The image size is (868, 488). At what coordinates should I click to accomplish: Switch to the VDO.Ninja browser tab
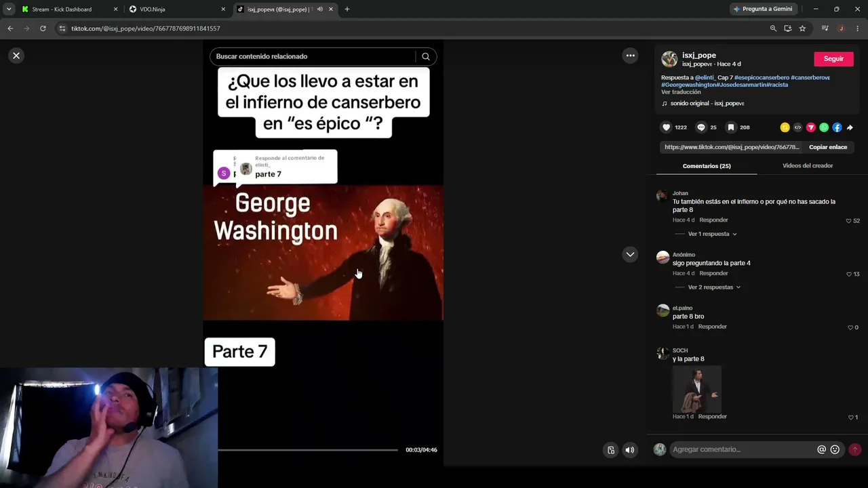153,9
